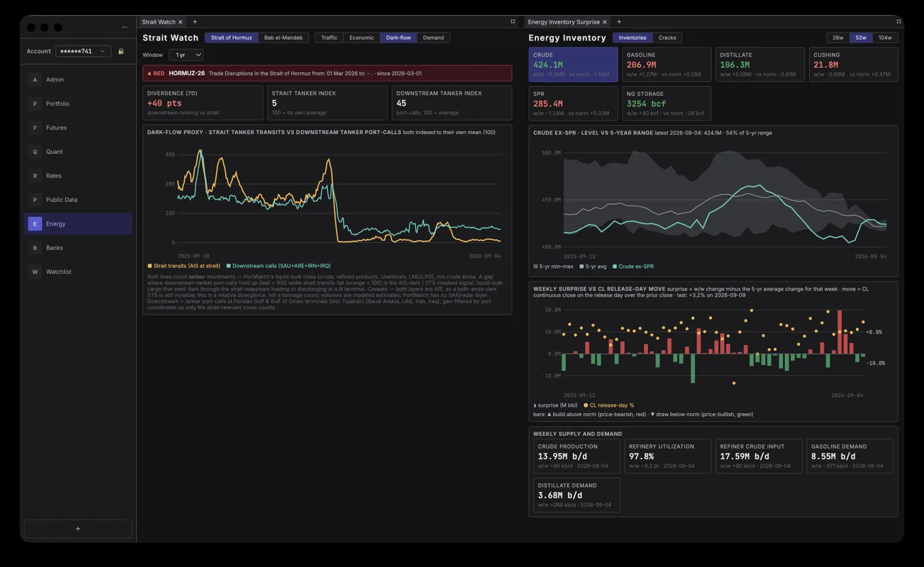Toggle Strait transits legend series
The height and width of the screenshot is (567, 924).
[184, 266]
